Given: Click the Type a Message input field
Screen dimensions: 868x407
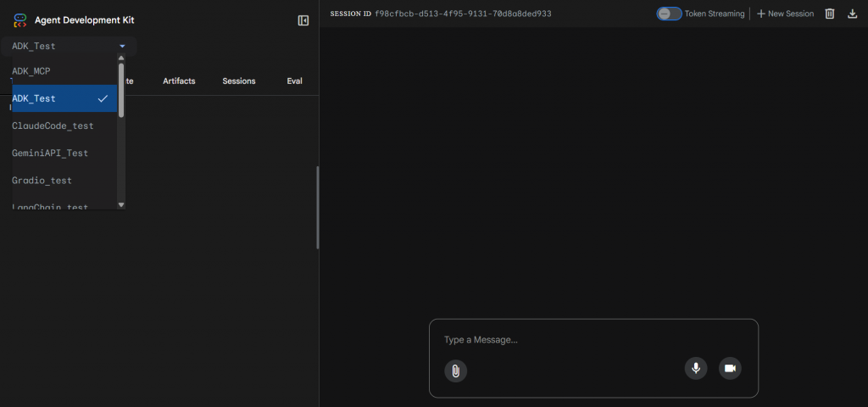Looking at the screenshot, I should click(x=593, y=339).
